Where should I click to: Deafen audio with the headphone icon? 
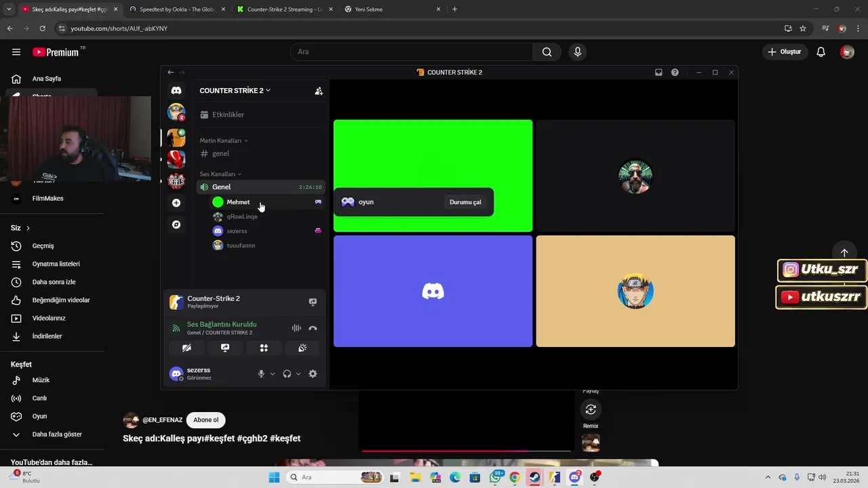coord(287,373)
